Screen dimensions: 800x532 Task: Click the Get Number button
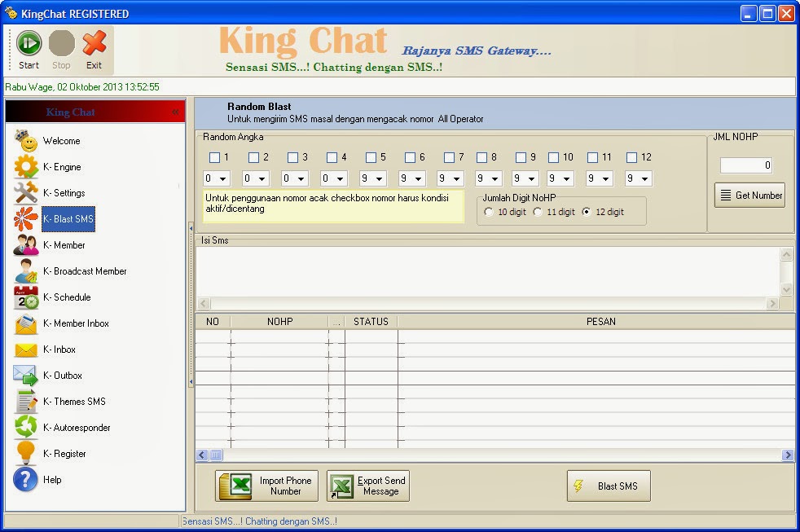(750, 196)
